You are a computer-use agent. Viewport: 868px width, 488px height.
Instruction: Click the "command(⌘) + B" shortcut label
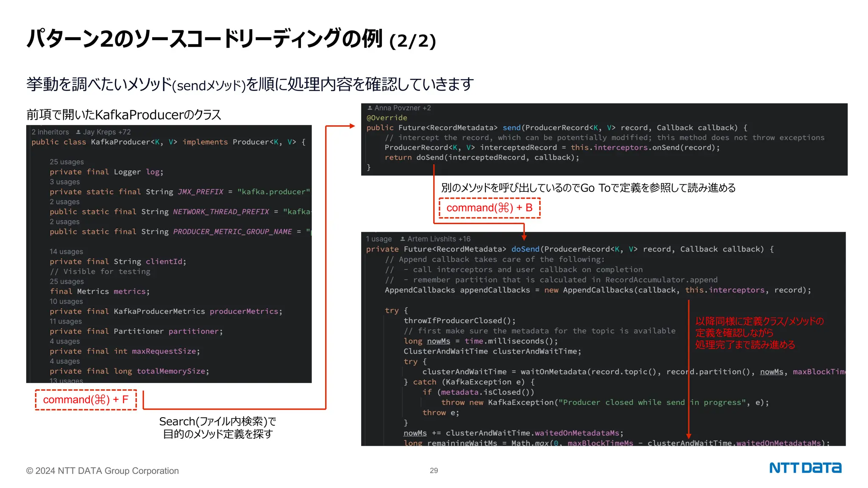pos(490,208)
